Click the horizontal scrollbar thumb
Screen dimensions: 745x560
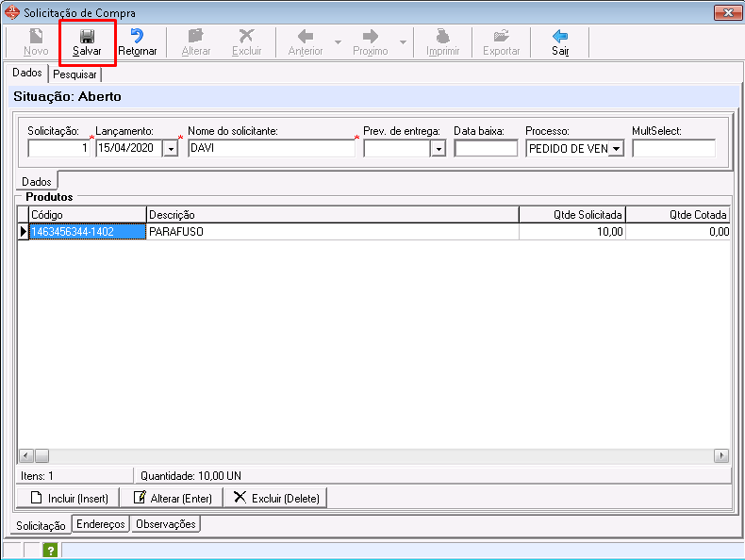[41, 456]
